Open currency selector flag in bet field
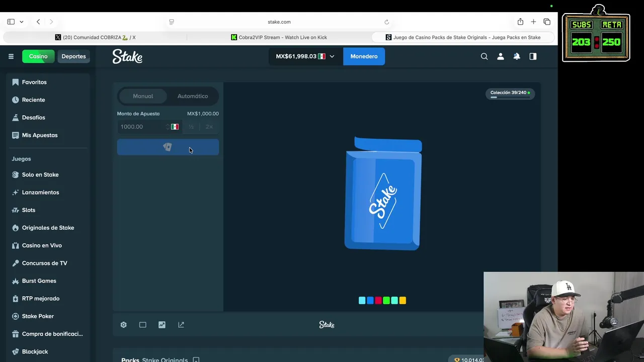Image resolution: width=644 pixels, height=362 pixels. click(x=175, y=127)
